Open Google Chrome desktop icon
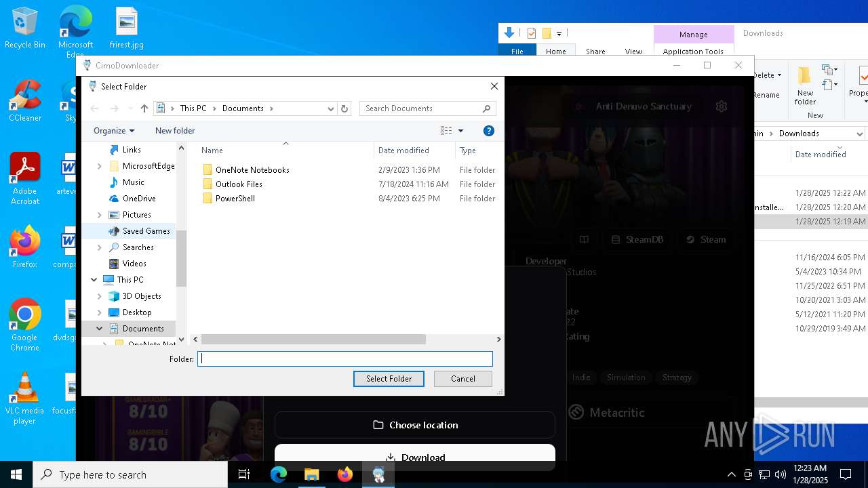 (x=25, y=325)
